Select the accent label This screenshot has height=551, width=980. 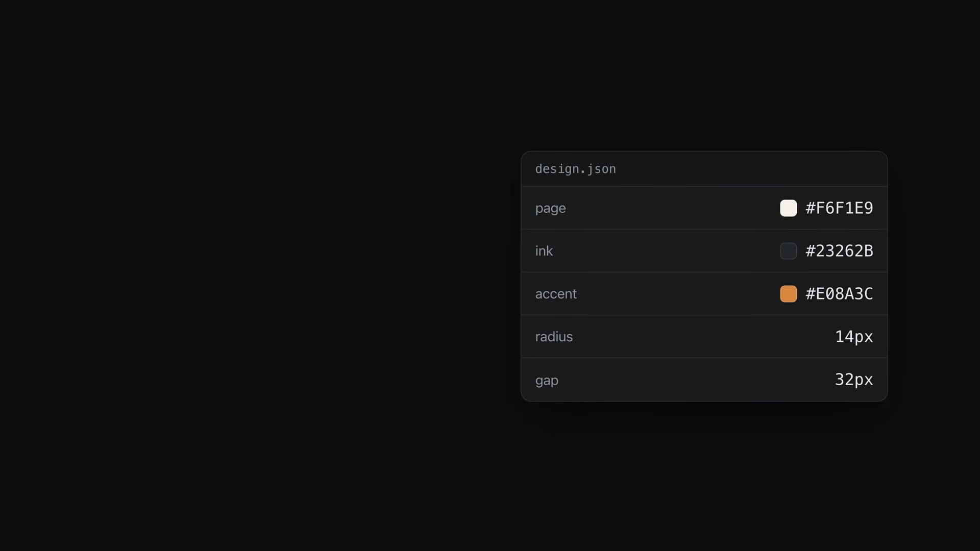coord(556,294)
